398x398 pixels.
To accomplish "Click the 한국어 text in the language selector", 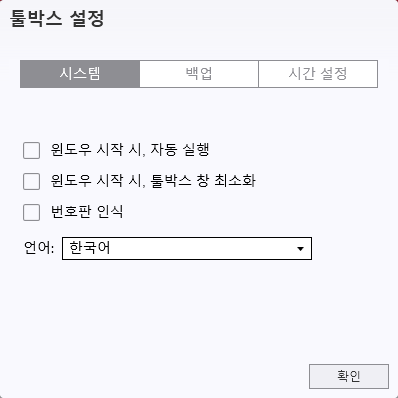I will [x=90, y=248].
